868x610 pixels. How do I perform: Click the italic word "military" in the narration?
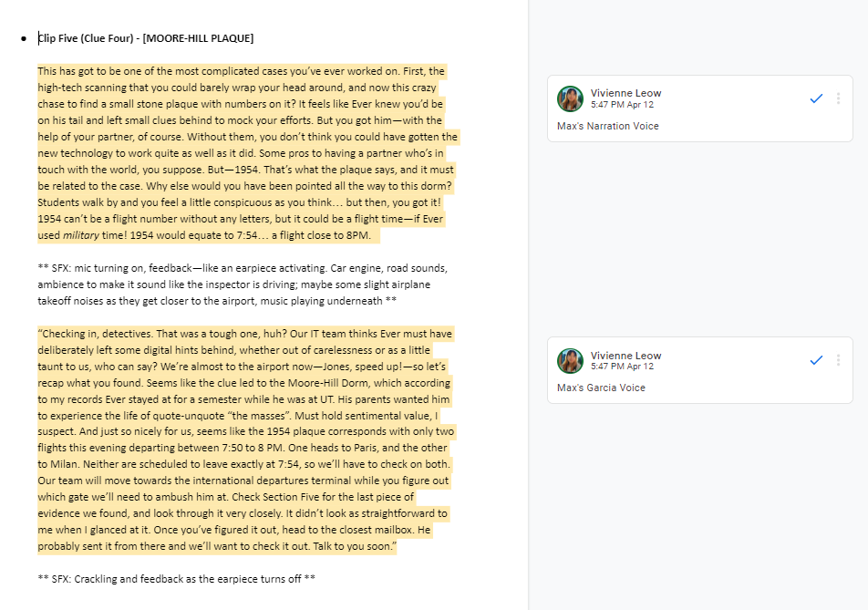click(x=80, y=235)
